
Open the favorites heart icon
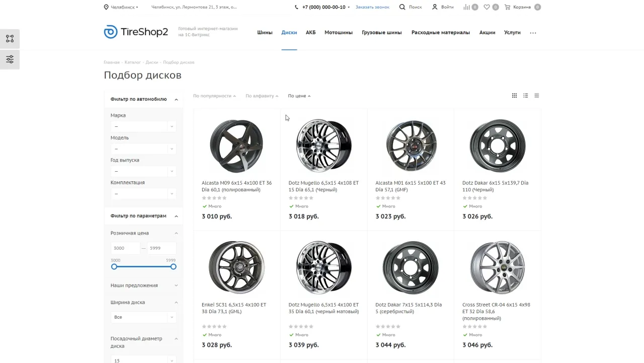pos(487,7)
